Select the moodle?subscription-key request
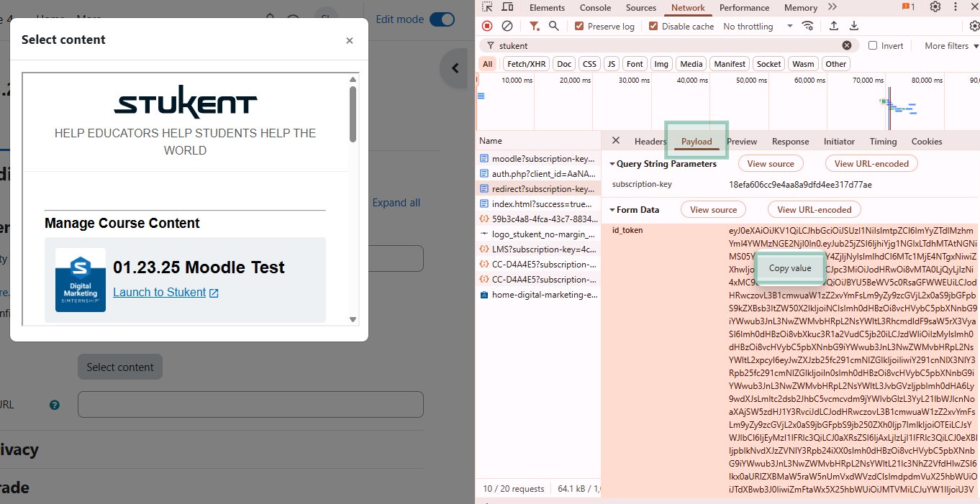This screenshot has width=980, height=504. [x=537, y=158]
